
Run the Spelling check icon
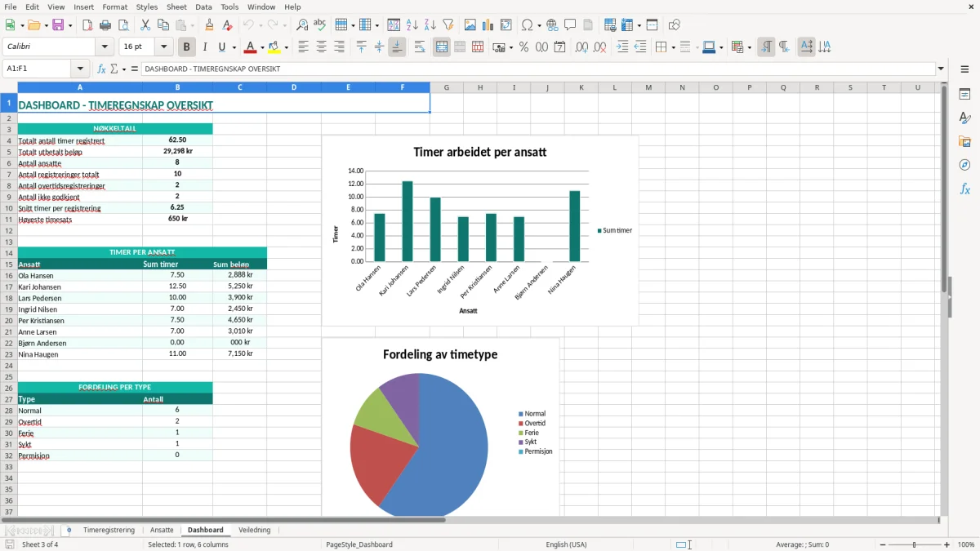pos(319,25)
